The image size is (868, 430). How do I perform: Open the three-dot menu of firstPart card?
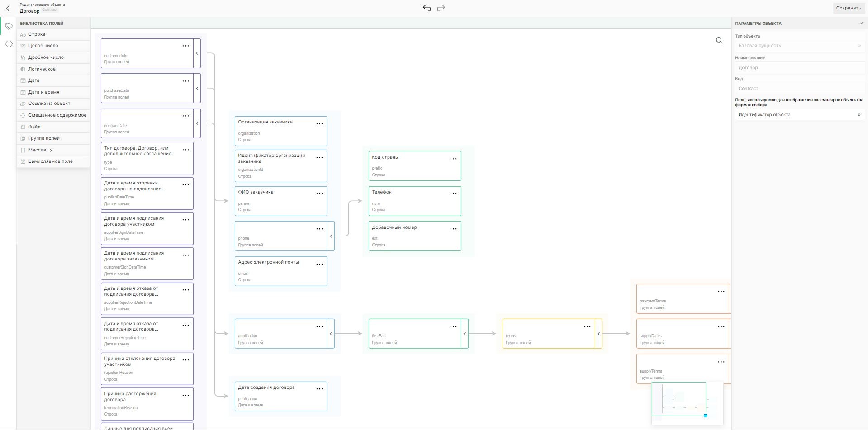click(453, 327)
